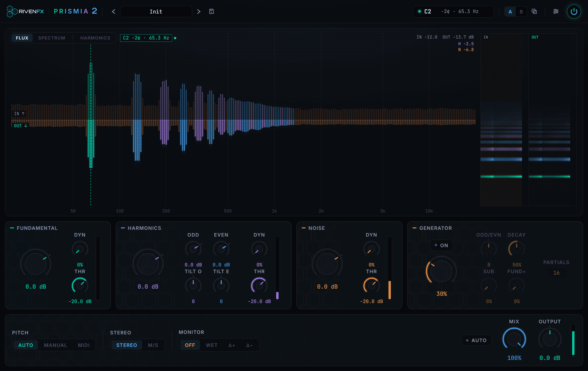The width and height of the screenshot is (588, 371).
Task: Click the copy A/B state icon
Action: coord(534,12)
